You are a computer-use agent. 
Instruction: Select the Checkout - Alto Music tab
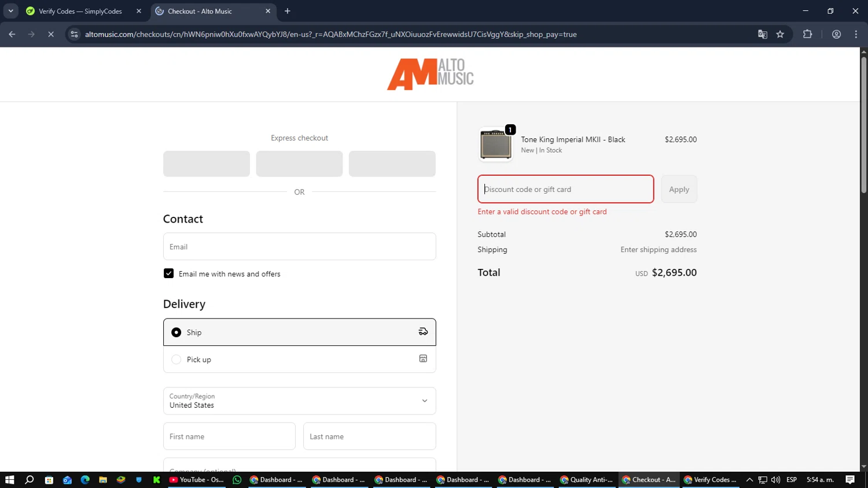point(200,11)
